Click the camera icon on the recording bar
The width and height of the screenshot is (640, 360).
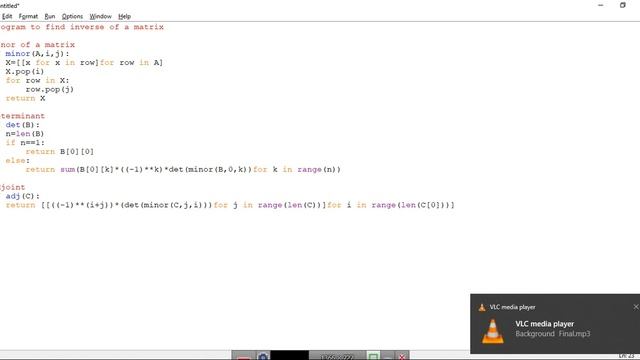pos(263,356)
